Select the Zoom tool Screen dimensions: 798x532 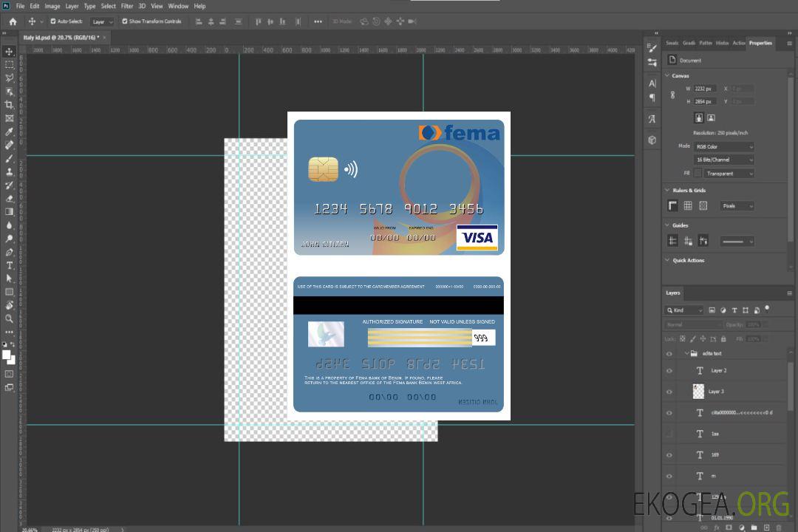9,318
